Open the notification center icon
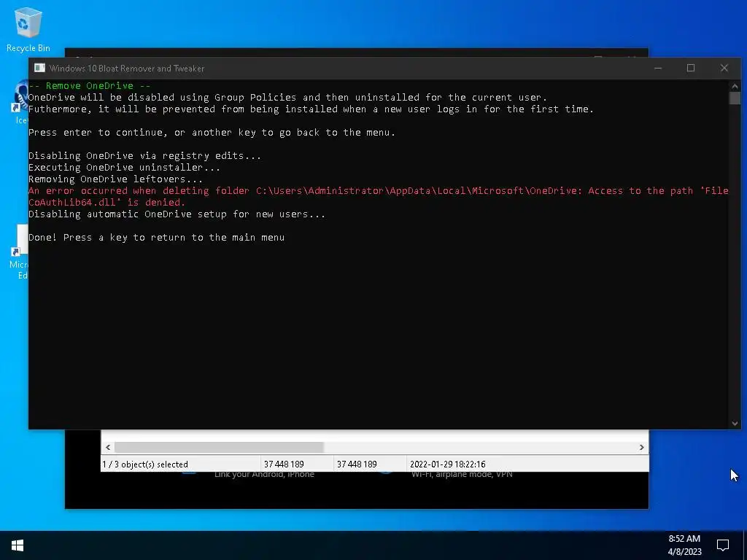 point(723,545)
